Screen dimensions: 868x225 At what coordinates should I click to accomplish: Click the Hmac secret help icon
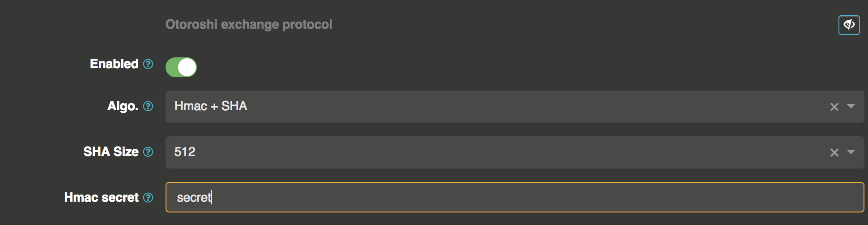click(148, 198)
